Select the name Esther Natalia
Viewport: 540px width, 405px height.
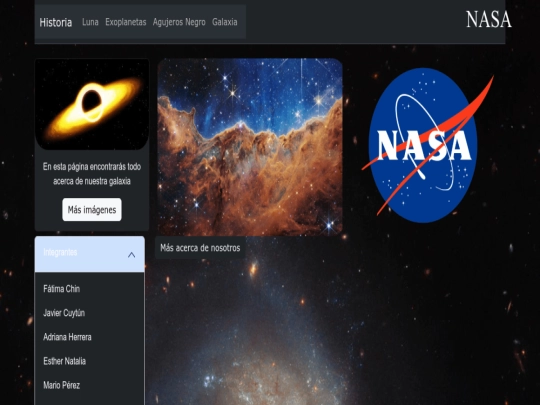64,361
